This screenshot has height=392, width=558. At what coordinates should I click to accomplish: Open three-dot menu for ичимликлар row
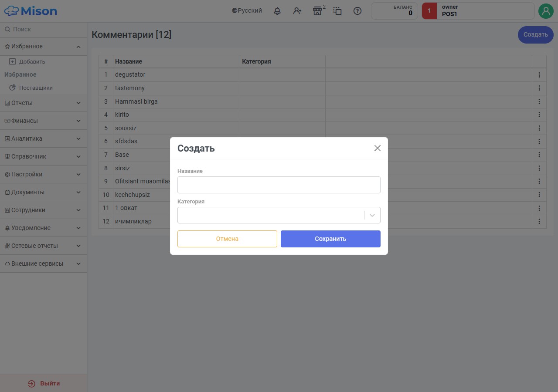pos(539,222)
